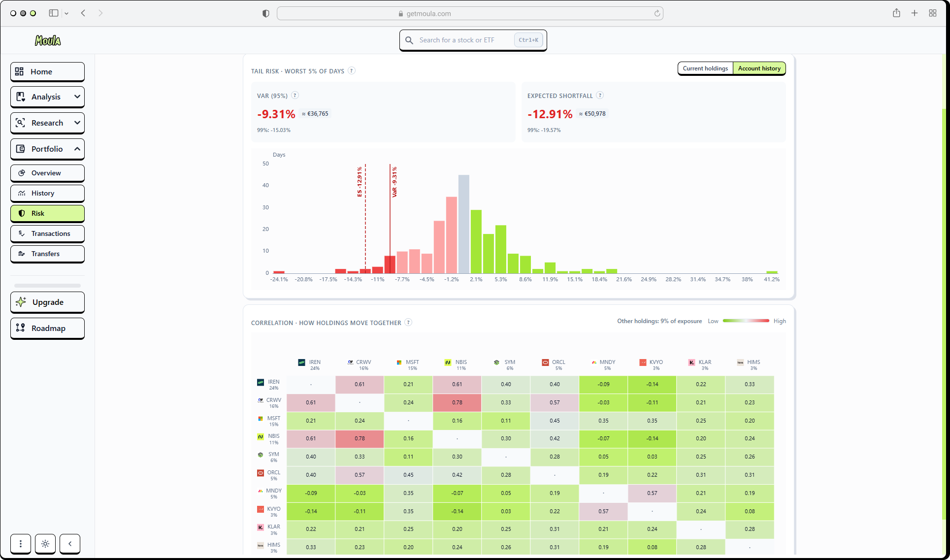
Task: Select Account history toggle
Action: click(x=759, y=68)
